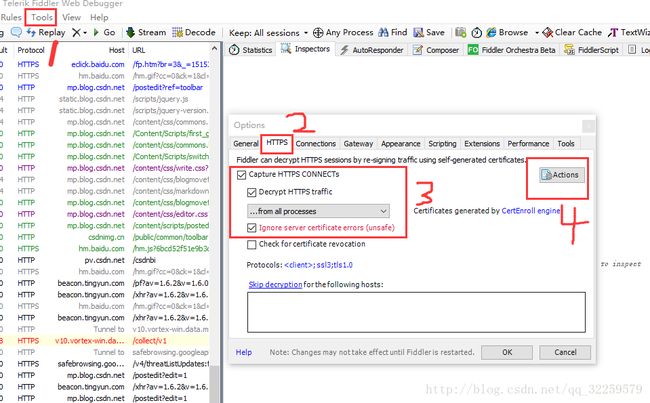Select the pv.csdn.net /csdnbi session

(104, 260)
